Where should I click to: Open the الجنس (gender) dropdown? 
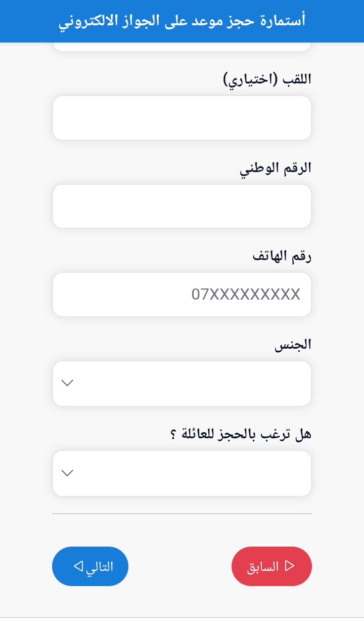[182, 384]
